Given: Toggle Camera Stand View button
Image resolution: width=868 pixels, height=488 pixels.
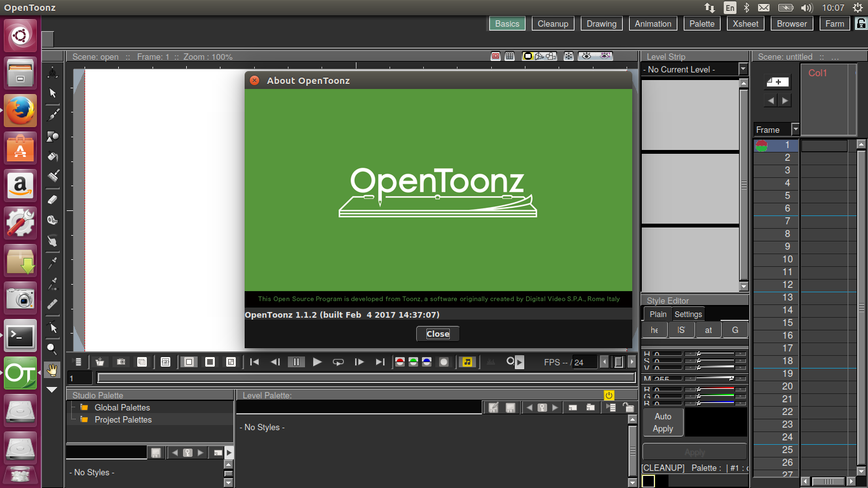Looking at the screenshot, I should [527, 56].
